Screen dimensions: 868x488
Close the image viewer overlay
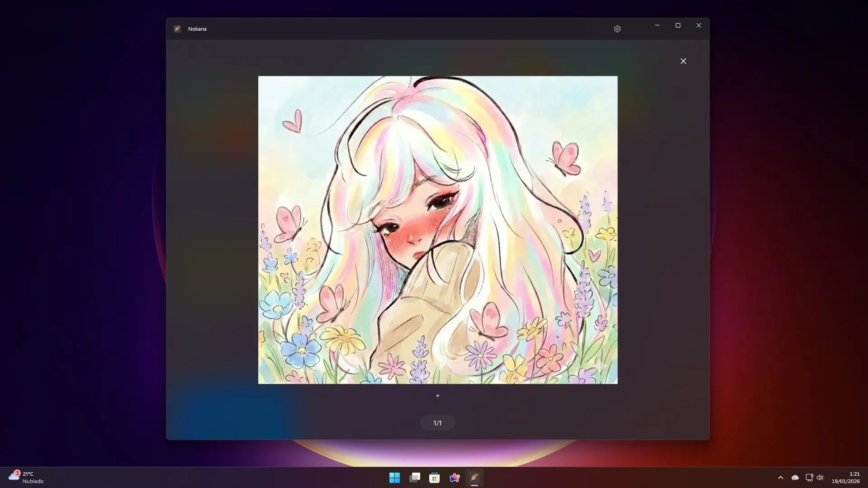tap(683, 61)
